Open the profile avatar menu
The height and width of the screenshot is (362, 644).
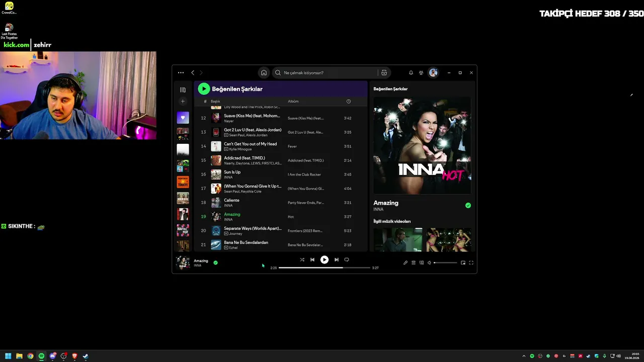coord(433,72)
